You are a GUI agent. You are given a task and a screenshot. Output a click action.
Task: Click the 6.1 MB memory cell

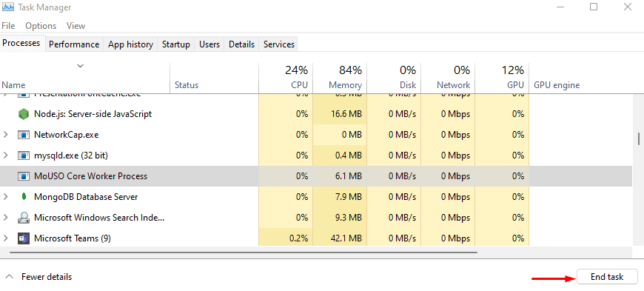tap(340, 176)
